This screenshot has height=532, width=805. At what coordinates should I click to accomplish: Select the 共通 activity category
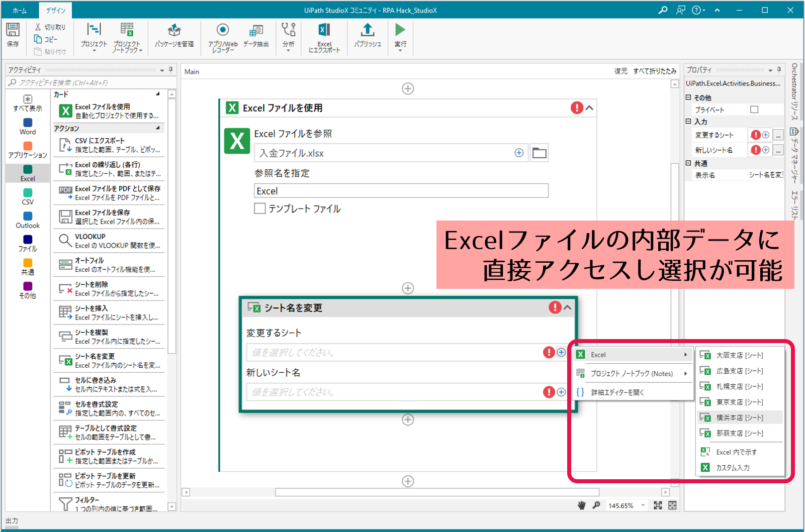[x=28, y=267]
